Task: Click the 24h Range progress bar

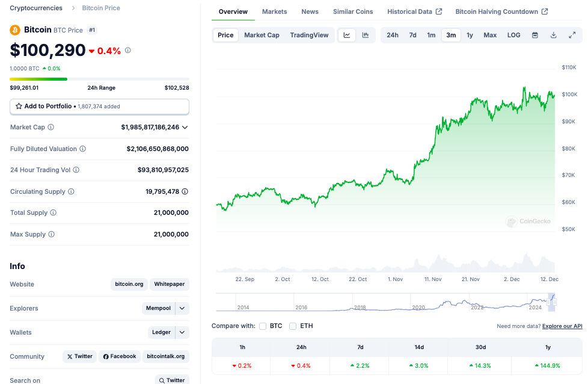Action: pos(99,79)
